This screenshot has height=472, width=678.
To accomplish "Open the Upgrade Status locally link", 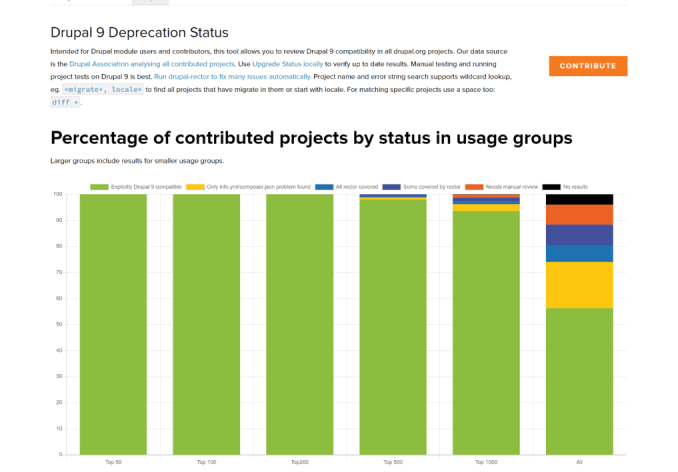I will [x=285, y=64].
